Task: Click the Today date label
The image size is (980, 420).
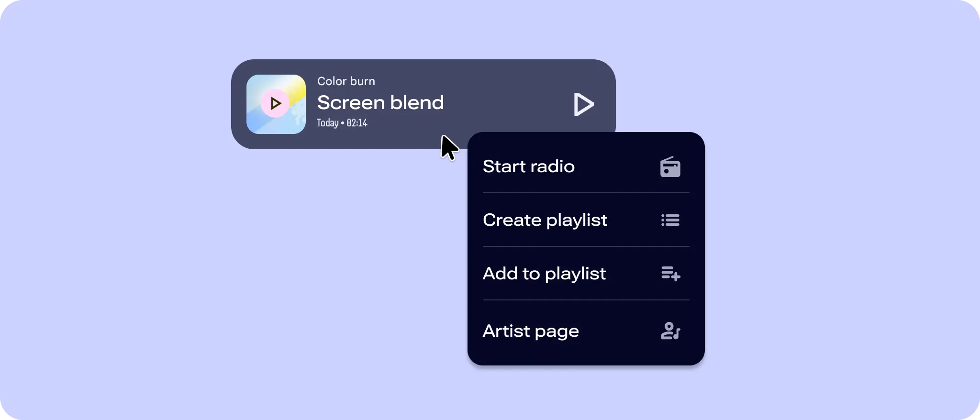Action: [328, 123]
